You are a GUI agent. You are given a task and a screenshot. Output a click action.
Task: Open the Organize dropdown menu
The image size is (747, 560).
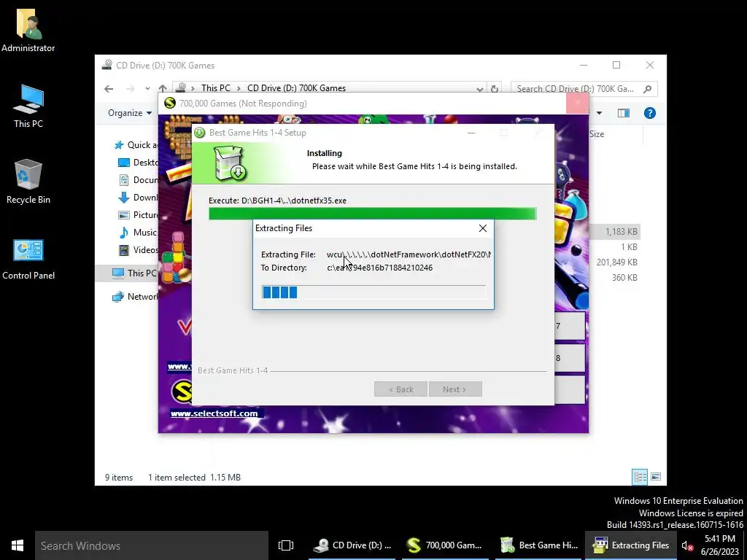(130, 113)
